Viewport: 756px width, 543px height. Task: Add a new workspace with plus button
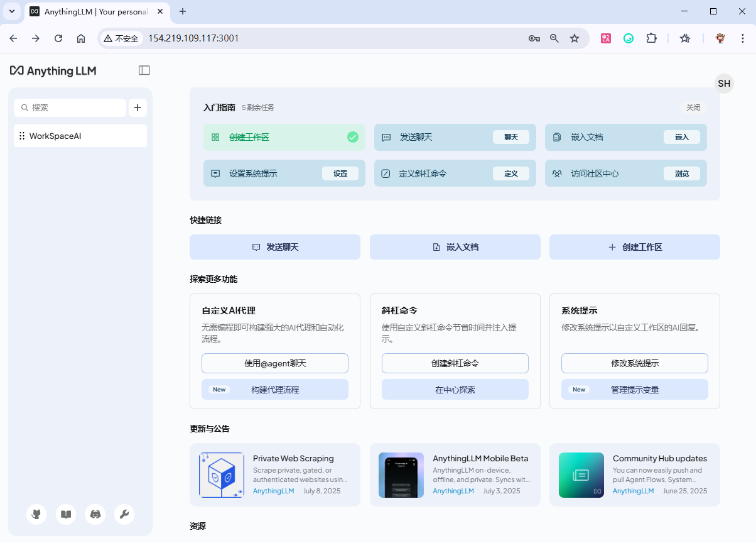(138, 107)
